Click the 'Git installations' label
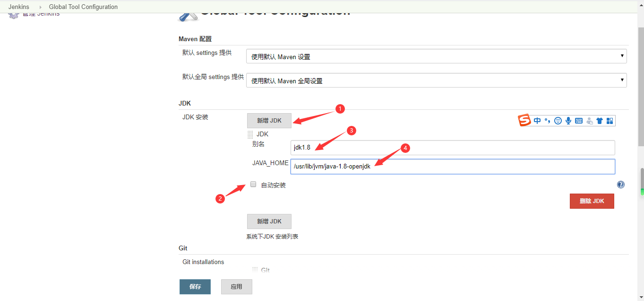Image resolution: width=644 pixels, height=301 pixels. [203, 262]
